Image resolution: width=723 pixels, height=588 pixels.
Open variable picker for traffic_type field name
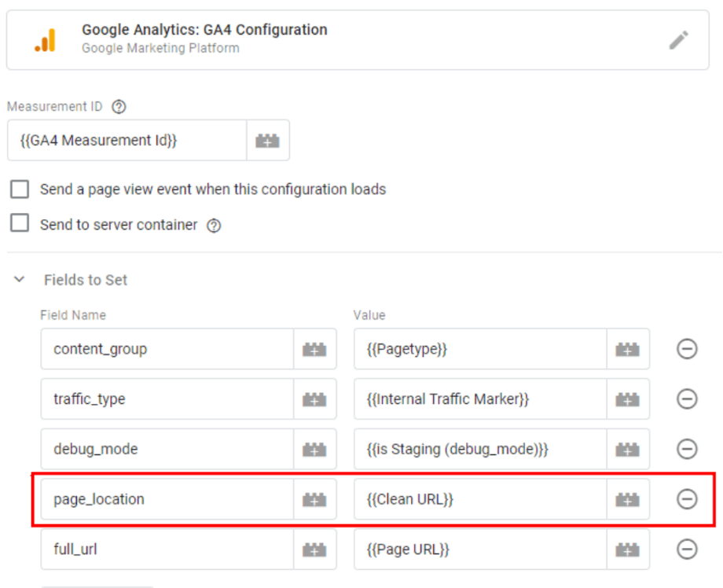(314, 399)
